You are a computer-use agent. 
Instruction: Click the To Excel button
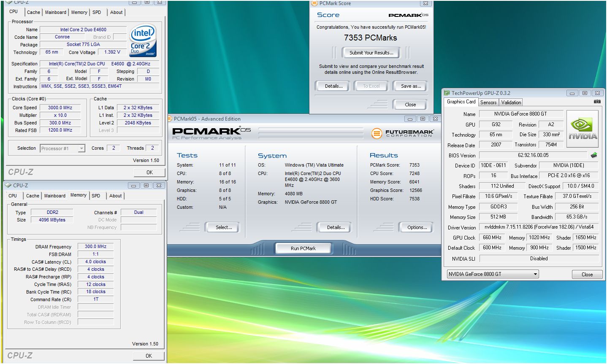click(371, 86)
